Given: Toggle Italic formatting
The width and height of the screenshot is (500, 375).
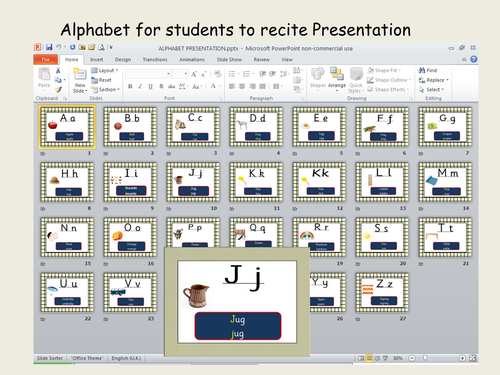Looking at the screenshot, I should (x=140, y=86).
